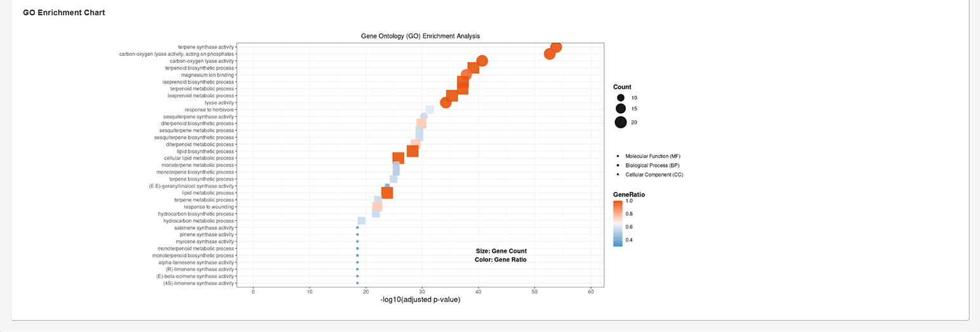
Task: Click the Molecular Function (MF) circle legend marker
Action: [x=618, y=156]
